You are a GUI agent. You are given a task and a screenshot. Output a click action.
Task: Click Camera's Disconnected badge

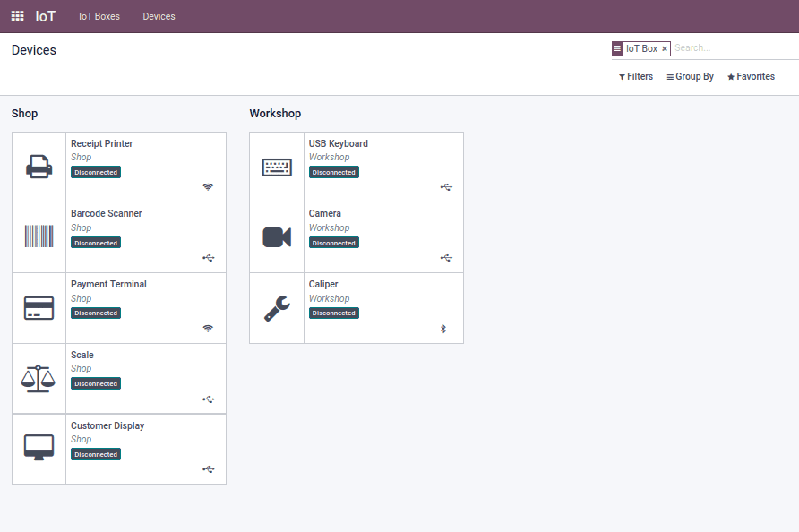point(334,243)
